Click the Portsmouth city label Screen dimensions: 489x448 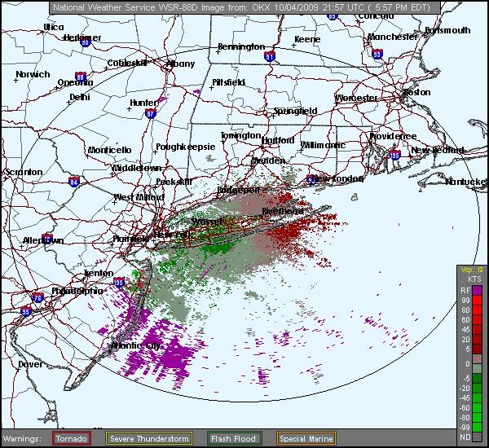click(x=447, y=31)
